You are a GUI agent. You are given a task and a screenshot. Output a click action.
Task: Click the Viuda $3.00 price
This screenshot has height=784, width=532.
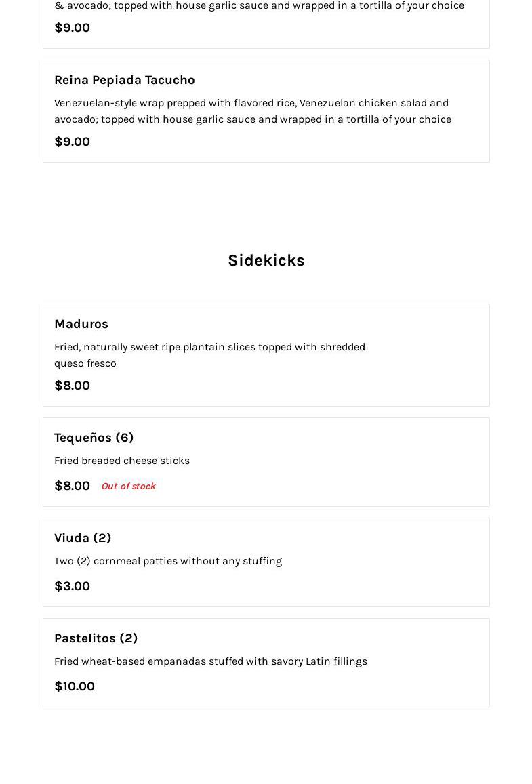(72, 586)
